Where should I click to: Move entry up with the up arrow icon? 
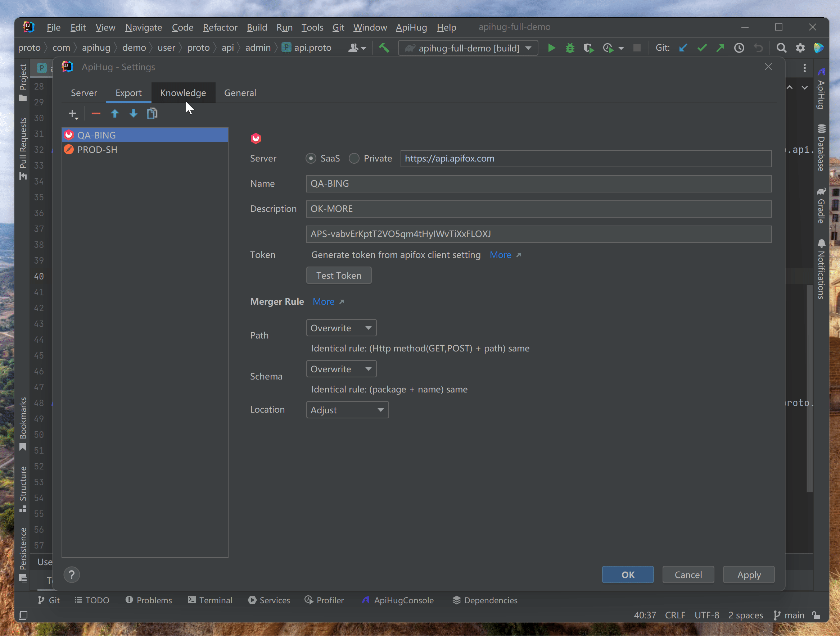pyautogui.click(x=115, y=114)
